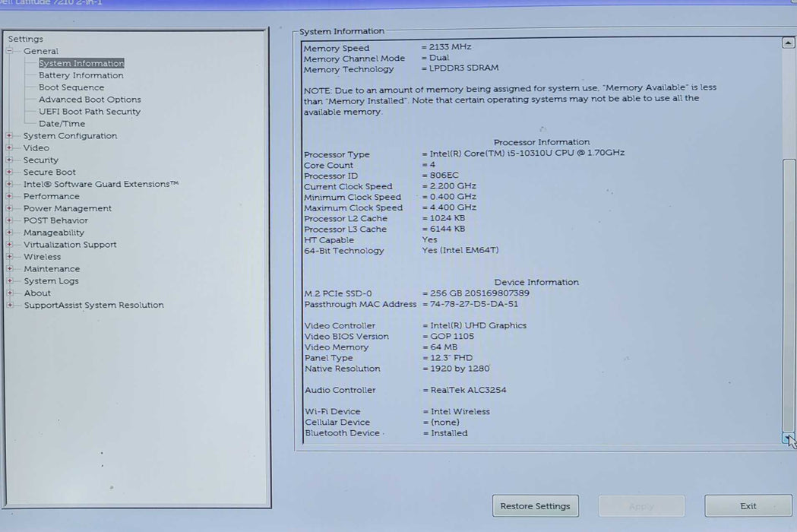Expand SupportAssist System Resolution node
Image resolution: width=797 pixels, height=532 pixels.
coord(9,306)
